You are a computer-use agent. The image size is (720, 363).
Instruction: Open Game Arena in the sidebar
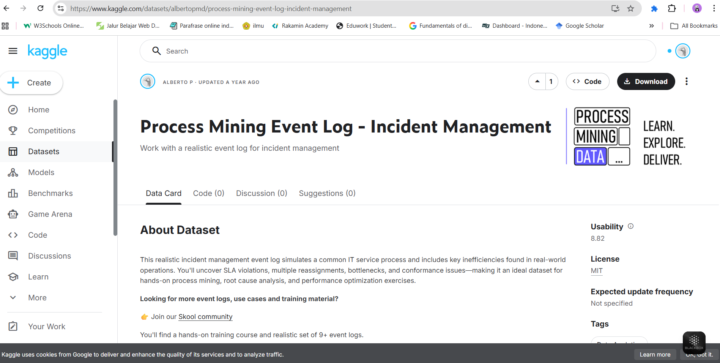(x=50, y=214)
